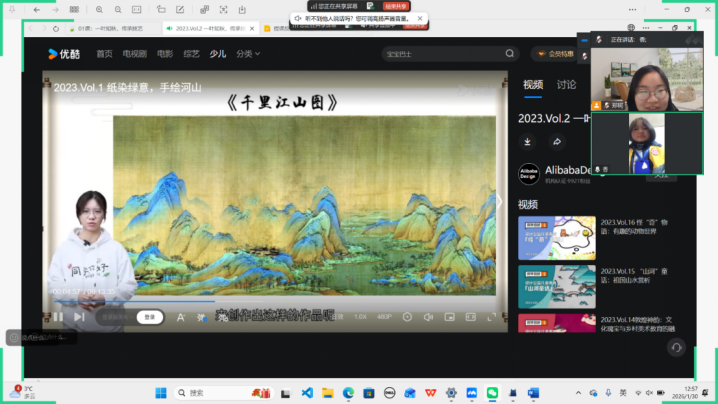Reload the page with refresh icon
Image resolution: width=718 pixels, height=404 pixels.
tap(56, 28)
